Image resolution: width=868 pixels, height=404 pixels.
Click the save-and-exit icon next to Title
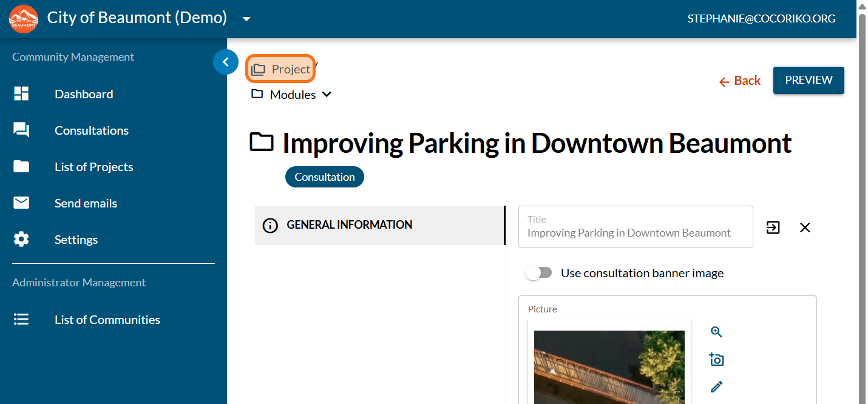pos(773,227)
